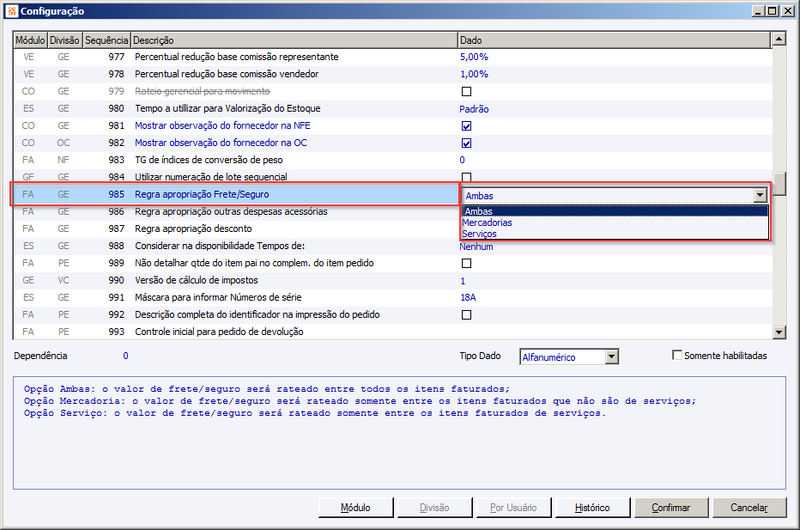
Task: Click the Configuração window title icon
Action: [11, 11]
